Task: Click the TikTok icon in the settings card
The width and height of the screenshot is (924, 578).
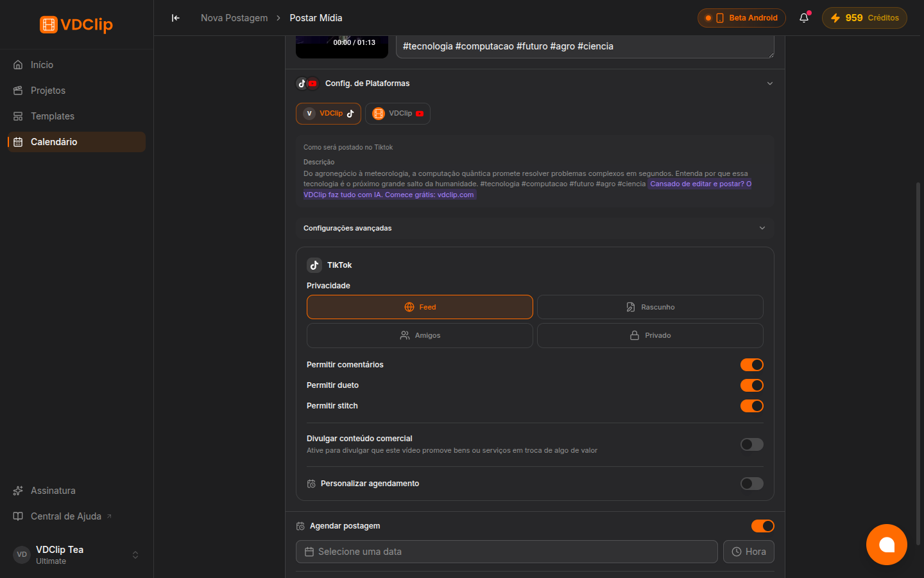Action: click(314, 265)
